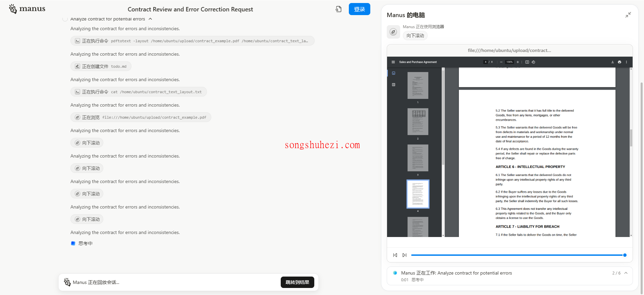Click the file URL address bar
Viewport: 644px width, 295px height.
[x=509, y=50]
